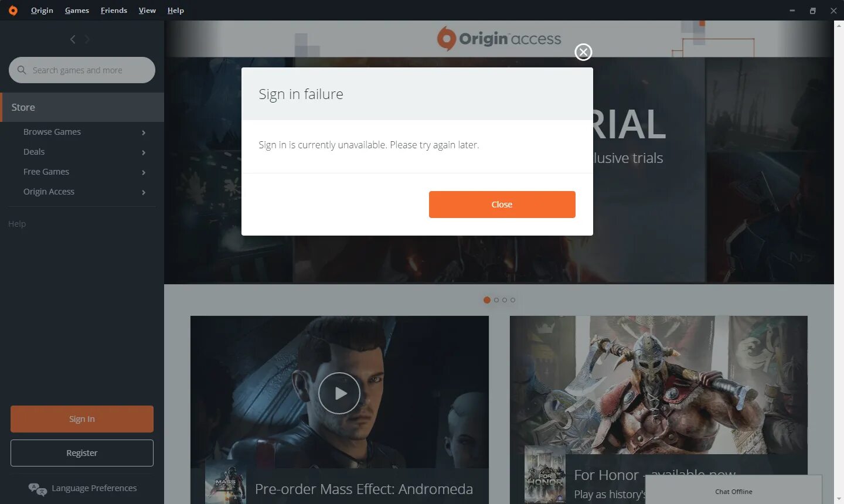Expand the Origin Access chevron
The image size is (844, 504).
tap(144, 192)
